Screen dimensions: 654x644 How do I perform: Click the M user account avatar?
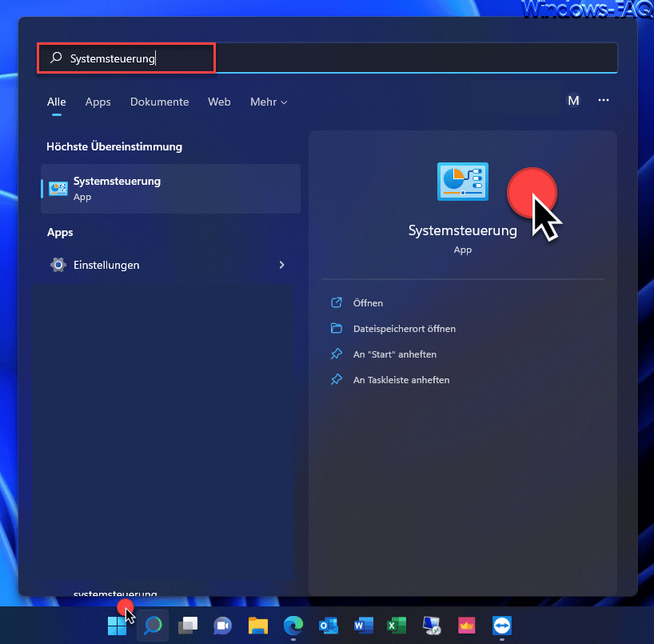coord(573,100)
